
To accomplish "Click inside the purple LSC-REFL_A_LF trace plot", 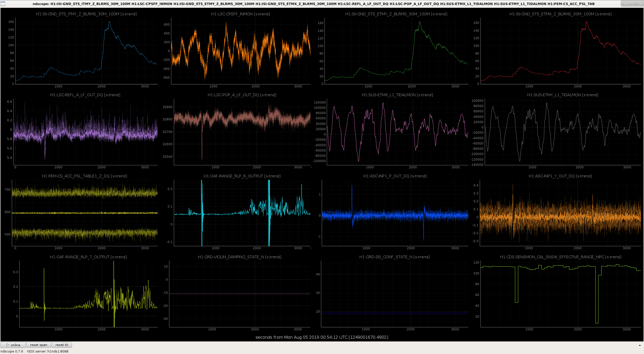I will (86, 132).
